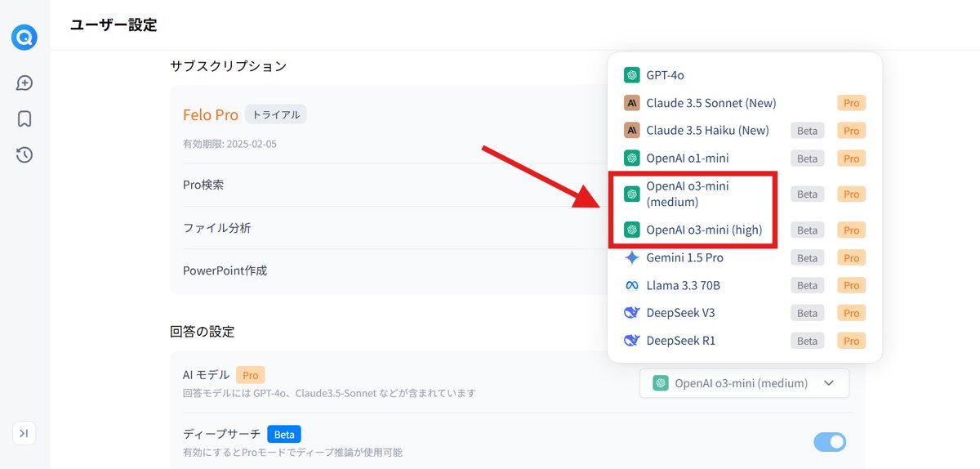Click the Pro badge on Claude 3.5 Sonnet row

pyautogui.click(x=852, y=103)
